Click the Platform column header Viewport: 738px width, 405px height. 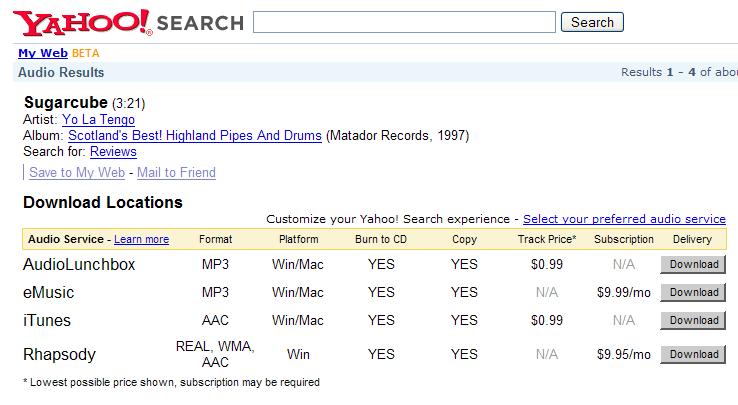298,239
